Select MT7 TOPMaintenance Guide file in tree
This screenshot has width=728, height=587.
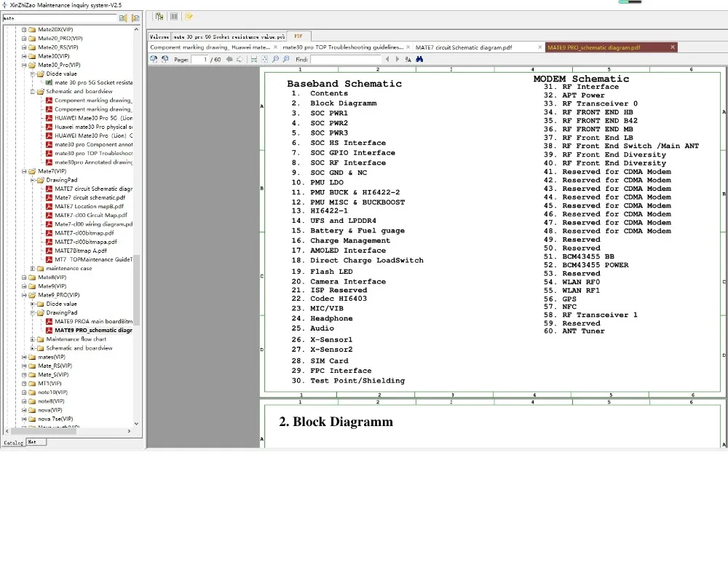[93, 259]
